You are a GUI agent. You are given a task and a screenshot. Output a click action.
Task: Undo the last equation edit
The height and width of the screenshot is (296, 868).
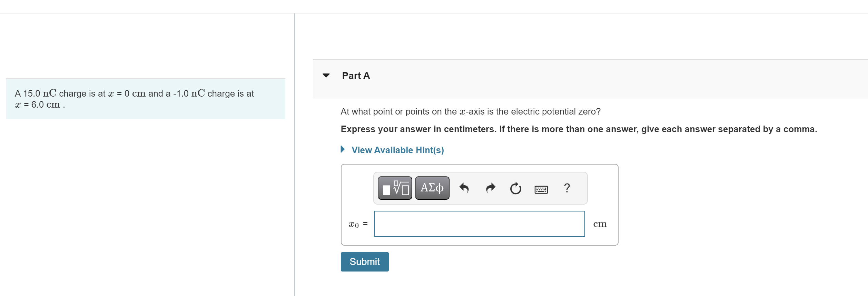click(x=465, y=188)
